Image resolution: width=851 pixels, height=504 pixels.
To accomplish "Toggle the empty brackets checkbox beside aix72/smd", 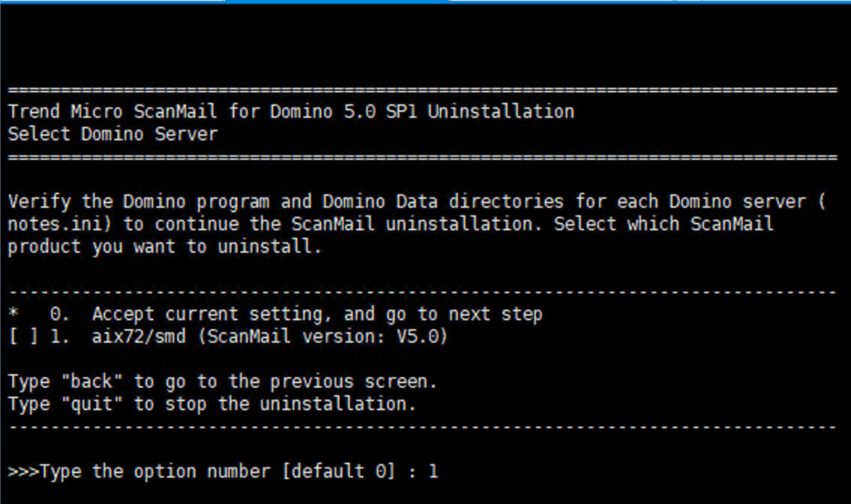I will click(x=23, y=337).
